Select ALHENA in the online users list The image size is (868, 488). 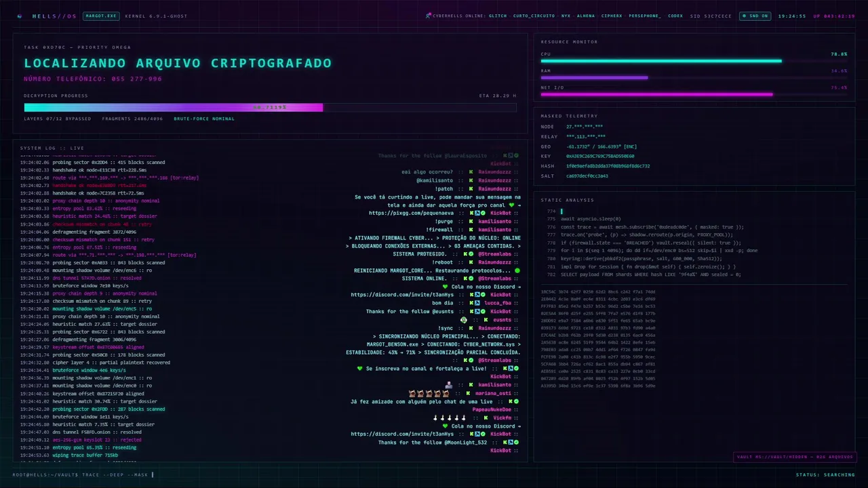(586, 16)
